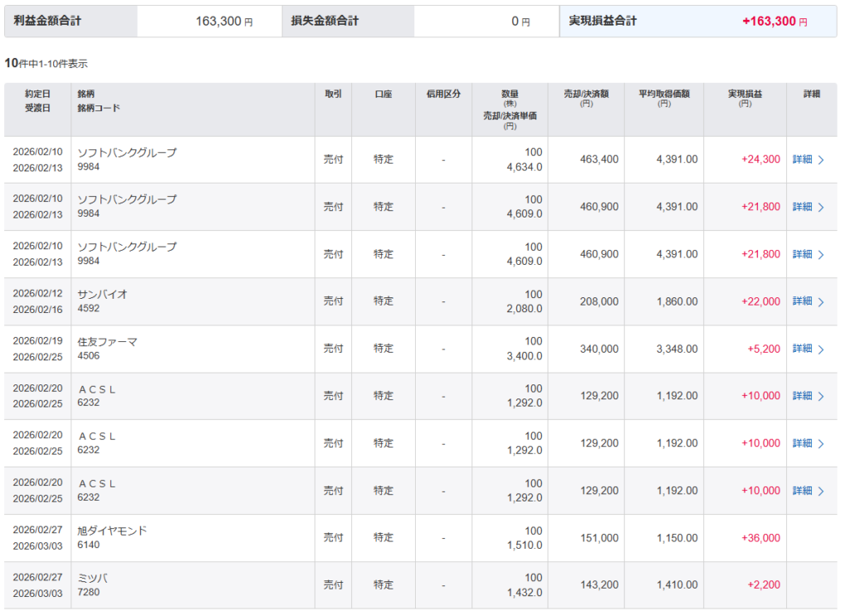
Task: Click the 銘柄 column header
Action: tap(86, 94)
